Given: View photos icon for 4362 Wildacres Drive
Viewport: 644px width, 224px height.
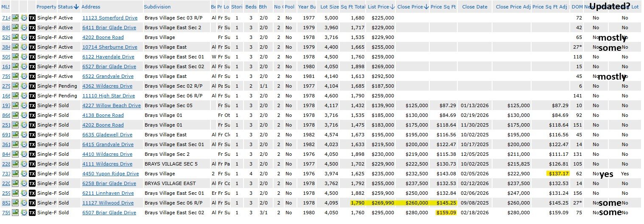Looking at the screenshot, I should (x=15, y=86).
